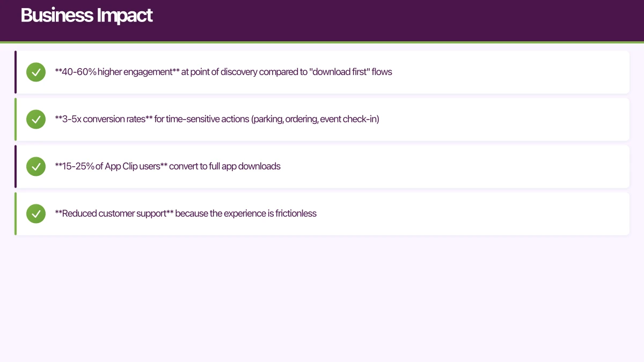
Task: Select "because the experience is frictionless" text
Action: [x=246, y=213]
